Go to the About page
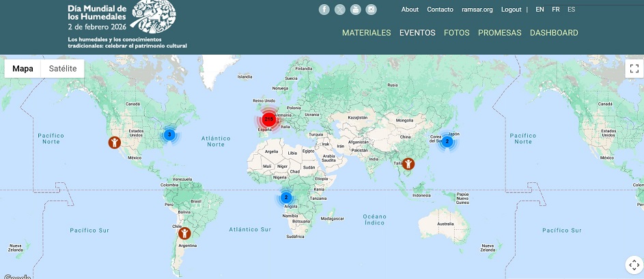Screen dimensions: 644x279 click(x=410, y=10)
